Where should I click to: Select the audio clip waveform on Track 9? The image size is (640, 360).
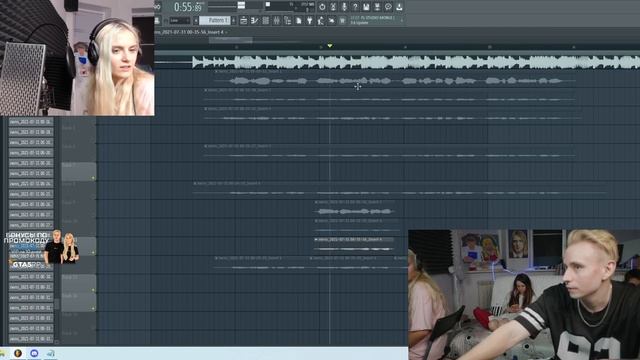tap(354, 211)
